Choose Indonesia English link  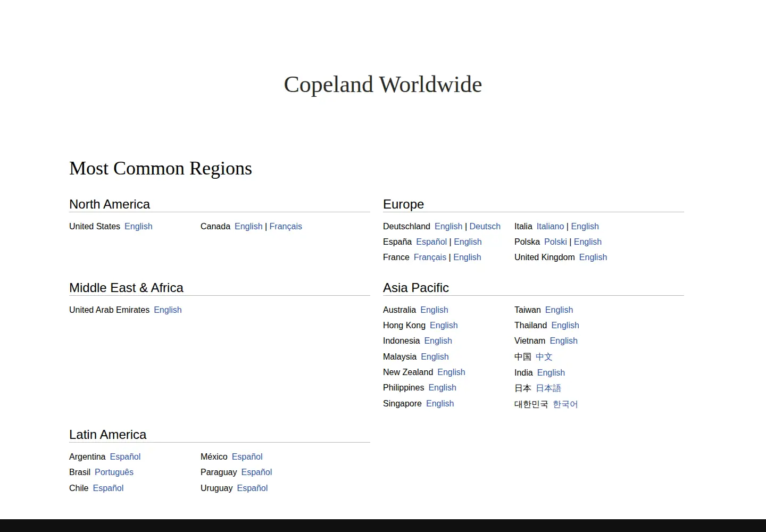pos(438,340)
